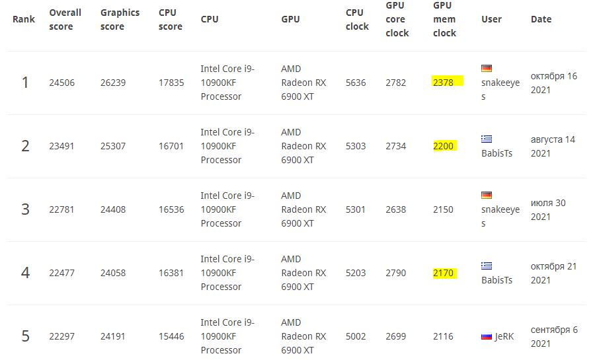Click the Rank column header

tap(24, 19)
